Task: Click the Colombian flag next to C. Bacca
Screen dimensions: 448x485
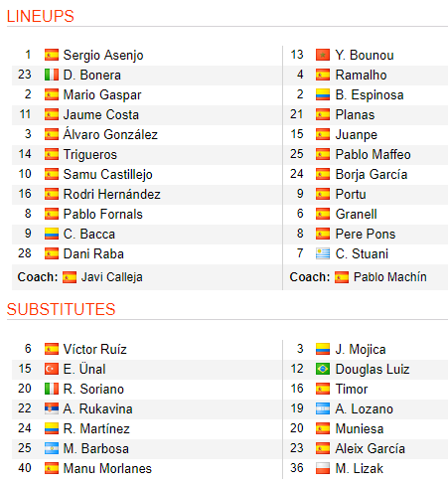Action: [52, 234]
